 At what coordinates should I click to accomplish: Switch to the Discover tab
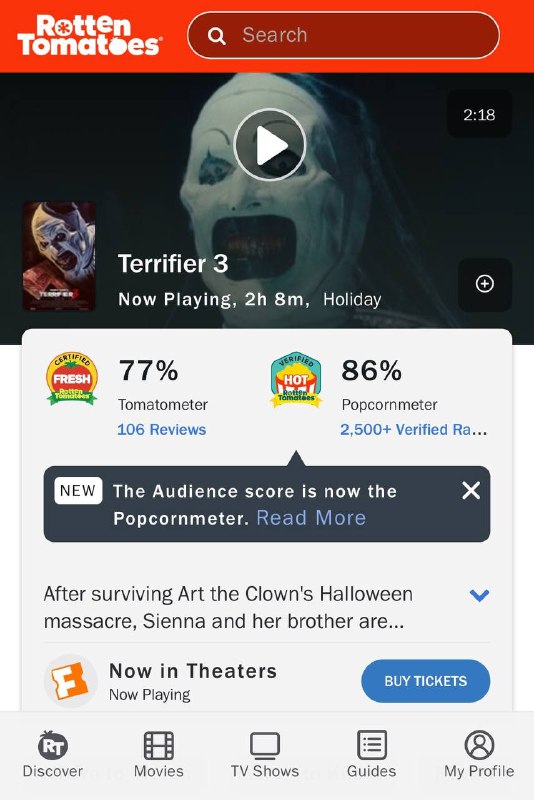tap(53, 754)
